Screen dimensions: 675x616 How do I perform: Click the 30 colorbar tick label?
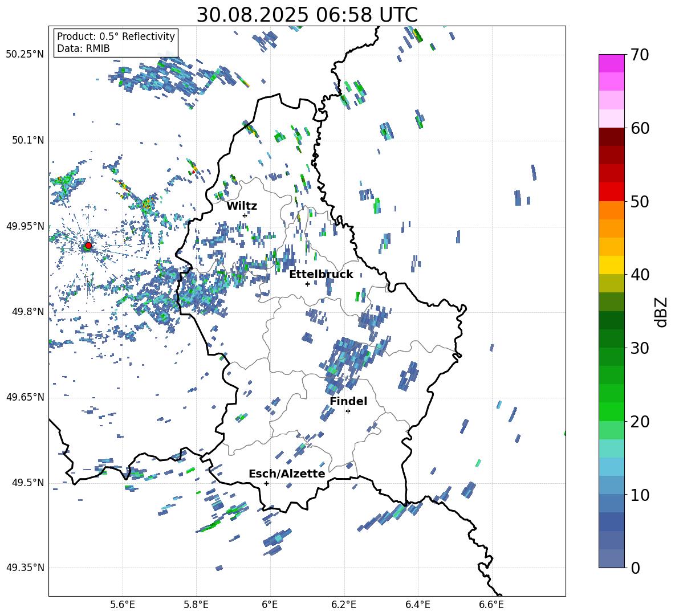(x=640, y=348)
